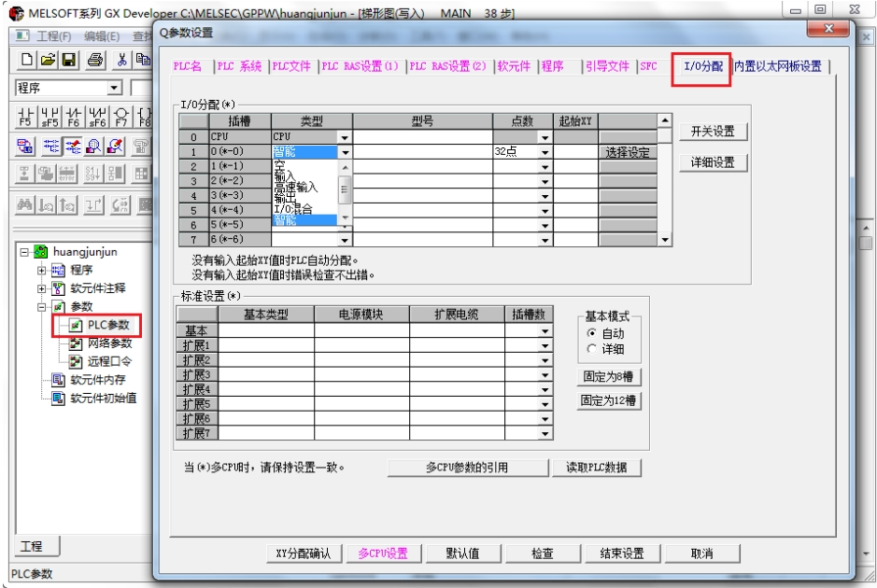Viewport: 877px width, 588px height.
Task: Open the 32点 points dropdown
Action: point(545,151)
